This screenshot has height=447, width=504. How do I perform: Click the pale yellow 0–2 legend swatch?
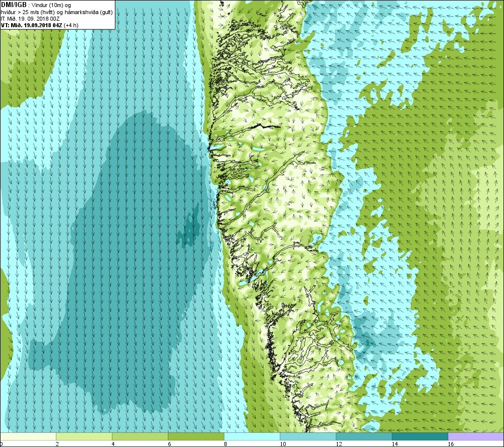28,436
